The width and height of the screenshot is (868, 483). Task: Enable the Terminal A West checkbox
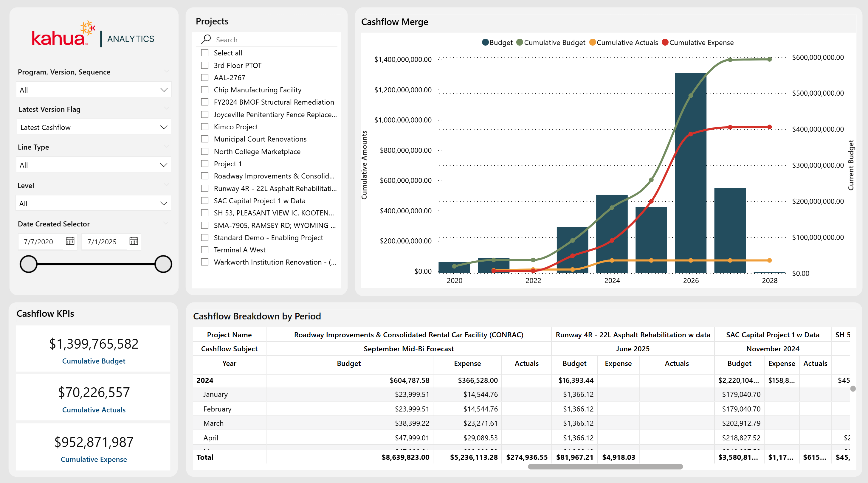pos(204,250)
